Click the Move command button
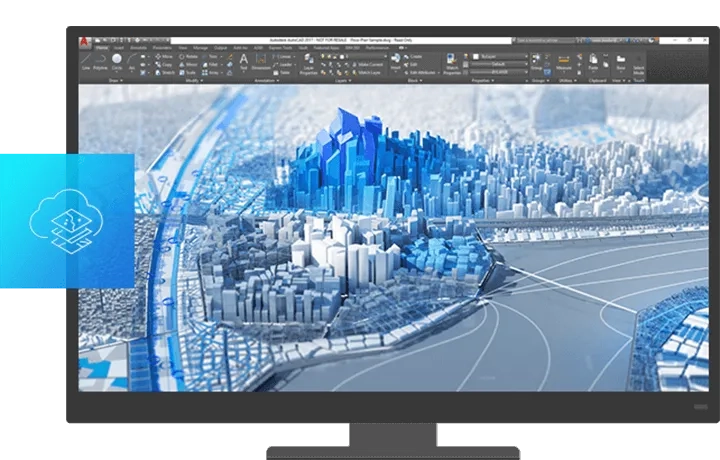720x460 pixels. tap(165, 56)
